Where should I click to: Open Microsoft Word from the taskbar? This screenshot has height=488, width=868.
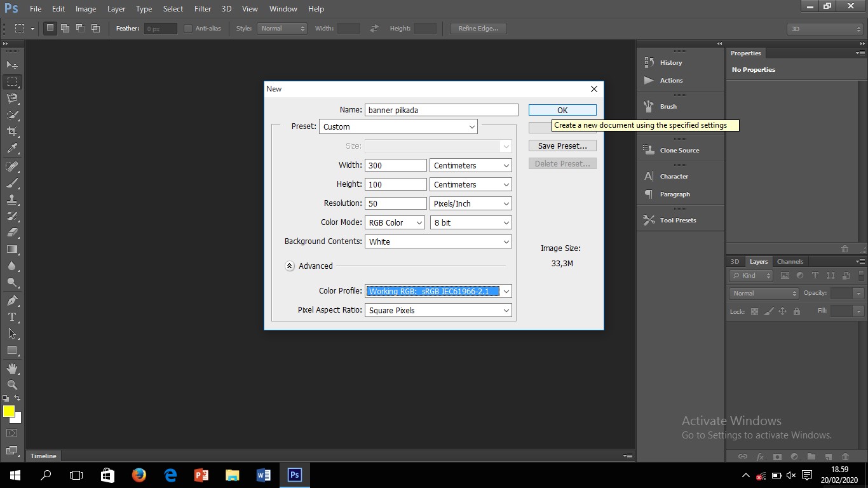263,475
